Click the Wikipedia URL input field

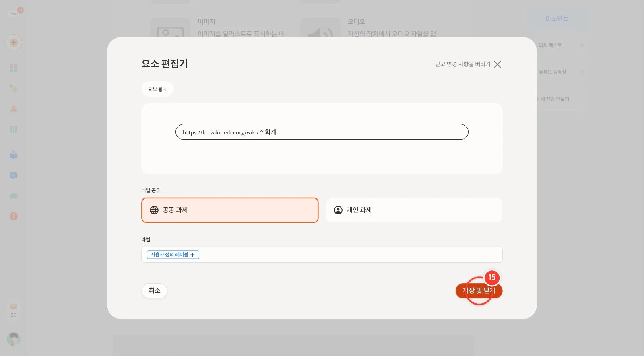[x=322, y=132]
